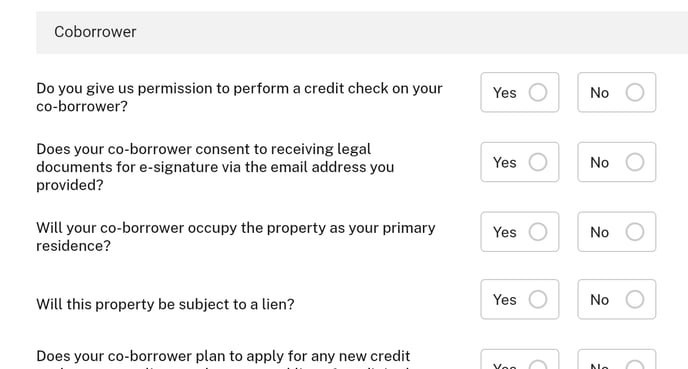Click the 'No' word in credit check row

599,93
